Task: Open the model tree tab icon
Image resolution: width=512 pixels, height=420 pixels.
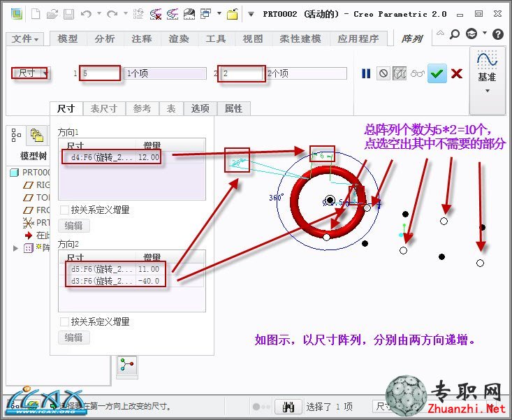Action: point(16,135)
